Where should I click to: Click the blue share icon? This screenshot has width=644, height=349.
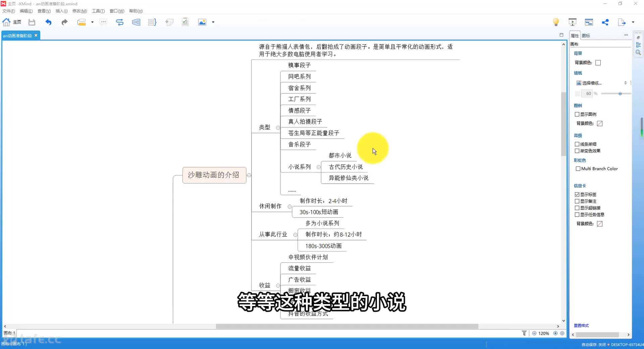[x=605, y=22]
